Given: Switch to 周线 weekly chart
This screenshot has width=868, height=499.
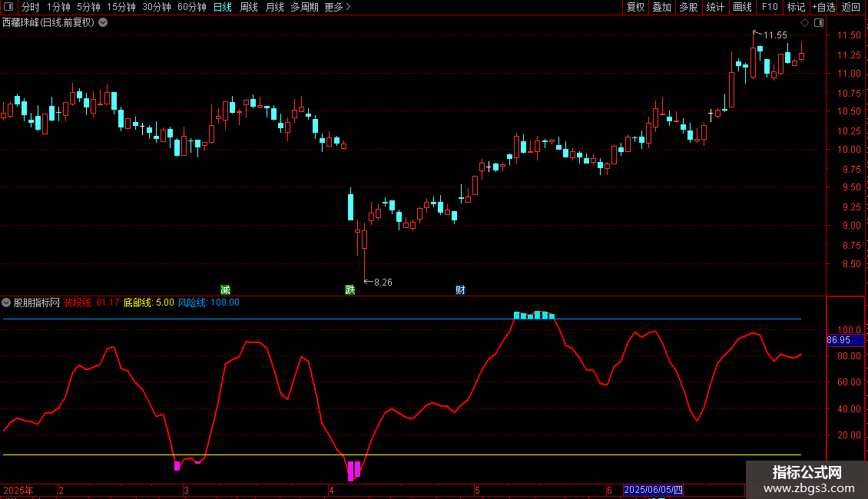Looking at the screenshot, I should pos(249,7).
